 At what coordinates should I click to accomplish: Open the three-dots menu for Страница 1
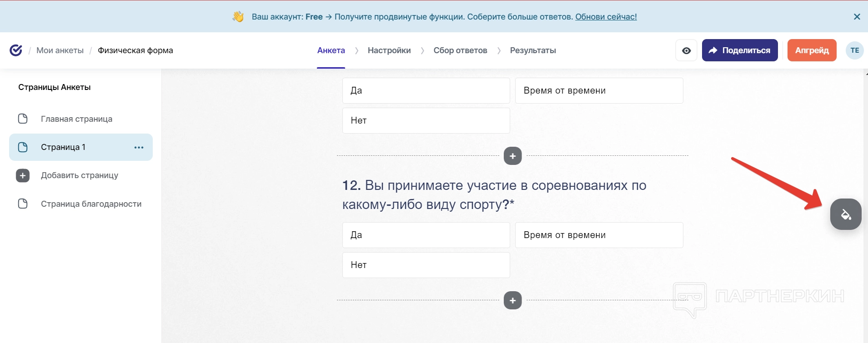click(139, 147)
